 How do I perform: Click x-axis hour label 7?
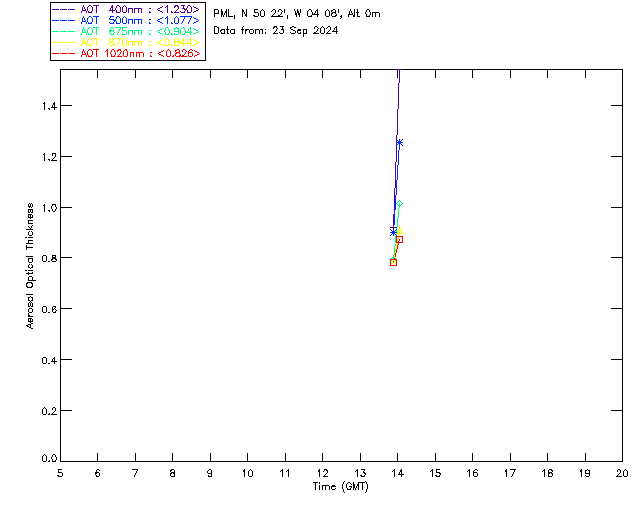(x=135, y=473)
